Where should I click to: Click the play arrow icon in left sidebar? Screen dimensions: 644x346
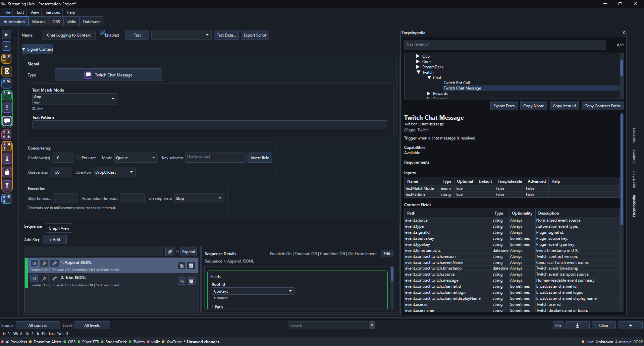(x=6, y=35)
